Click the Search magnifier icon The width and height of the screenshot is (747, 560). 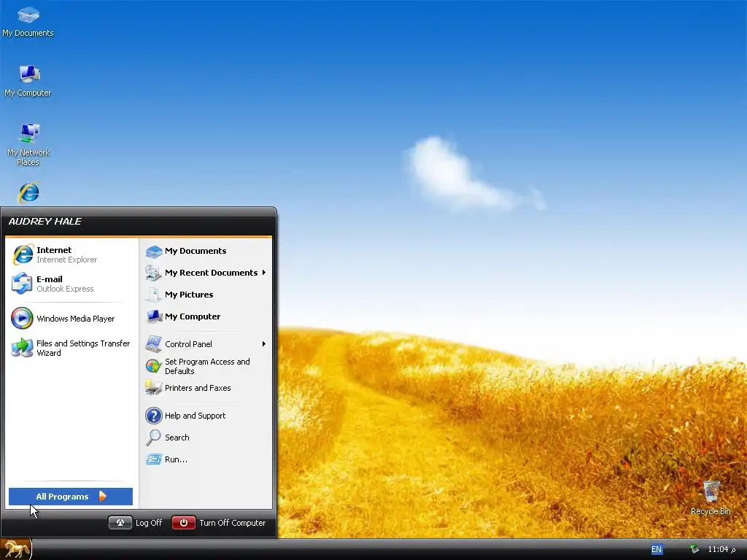coord(153,437)
